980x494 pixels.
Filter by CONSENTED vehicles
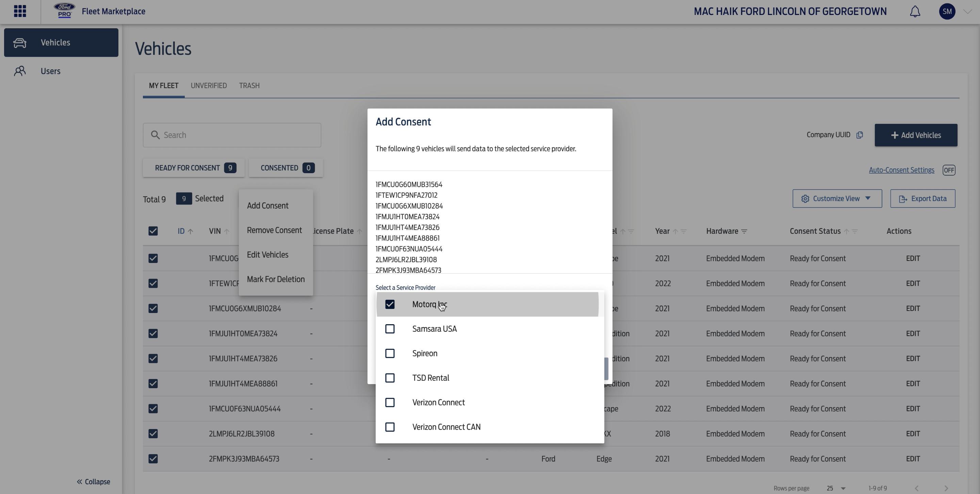(286, 168)
